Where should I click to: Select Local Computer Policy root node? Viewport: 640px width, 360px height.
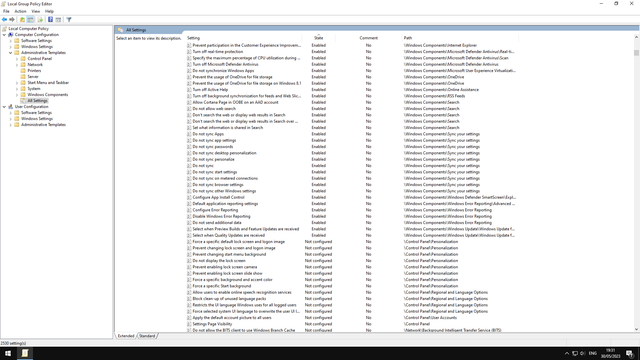pyautogui.click(x=28, y=29)
